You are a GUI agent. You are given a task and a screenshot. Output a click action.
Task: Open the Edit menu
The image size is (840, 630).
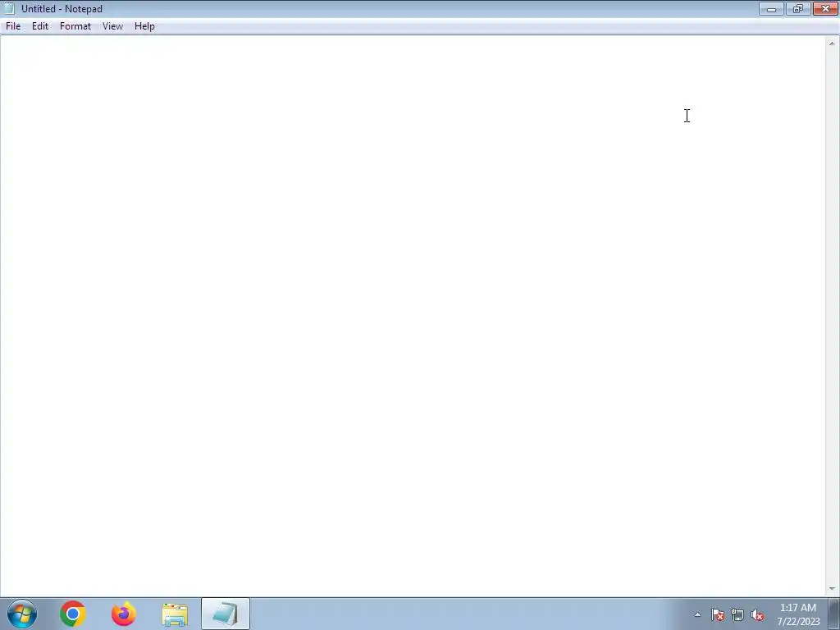[40, 26]
